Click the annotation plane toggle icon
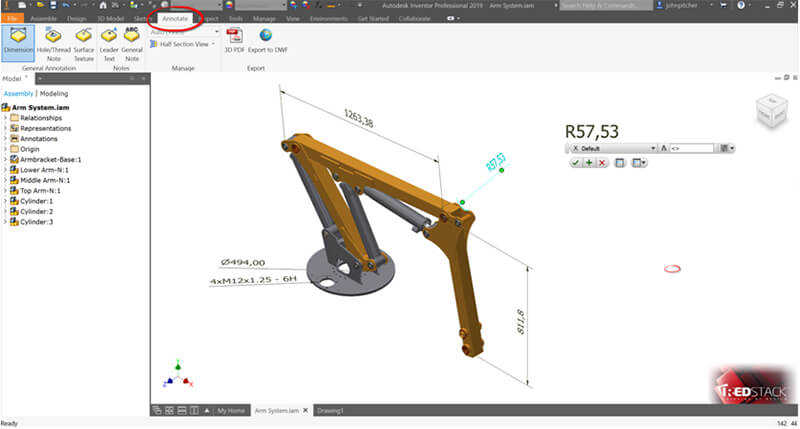The height and width of the screenshot is (429, 800). (619, 163)
